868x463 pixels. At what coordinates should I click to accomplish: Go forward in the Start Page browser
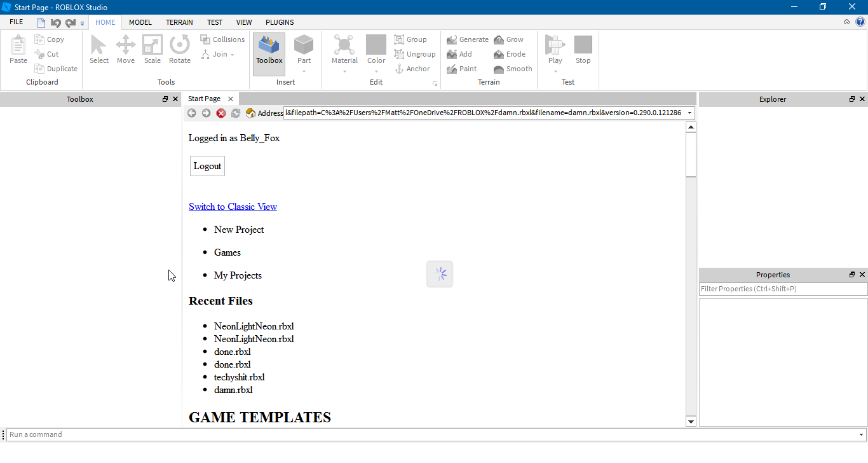pos(206,113)
